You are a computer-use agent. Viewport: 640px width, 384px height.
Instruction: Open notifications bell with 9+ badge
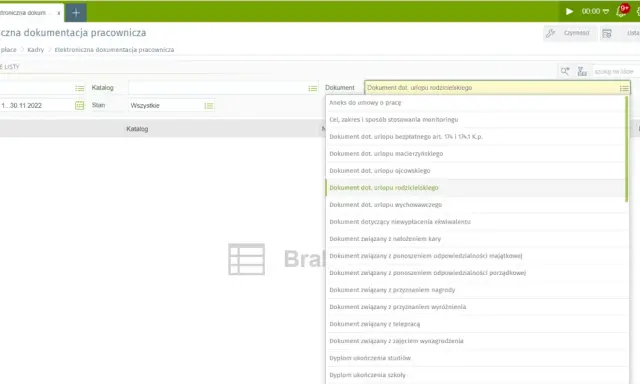click(622, 11)
